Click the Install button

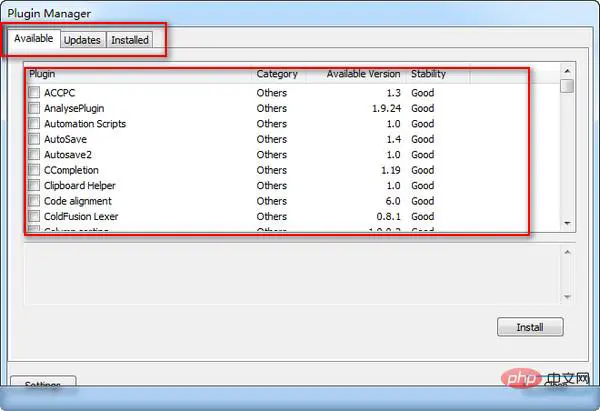pos(530,327)
